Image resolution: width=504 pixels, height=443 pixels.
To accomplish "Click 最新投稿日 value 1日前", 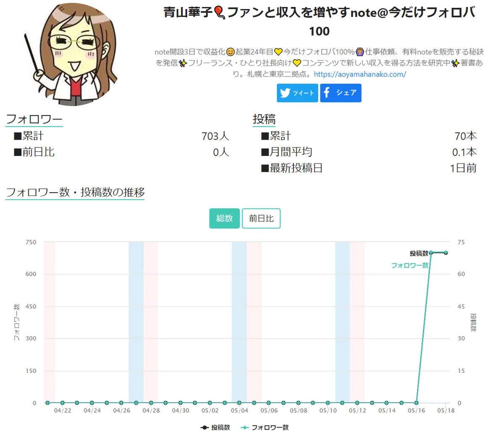I will point(463,168).
